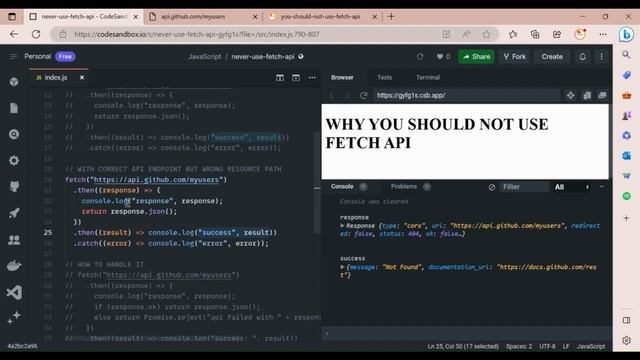Viewport: 640px width, 360px height.
Task: Open the notifications bell
Action: 582,57
